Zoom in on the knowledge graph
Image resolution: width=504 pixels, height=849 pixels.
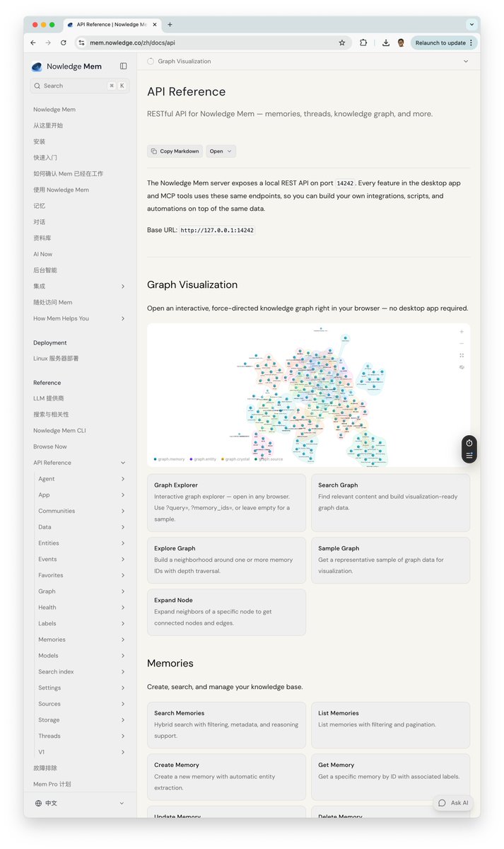click(x=462, y=331)
